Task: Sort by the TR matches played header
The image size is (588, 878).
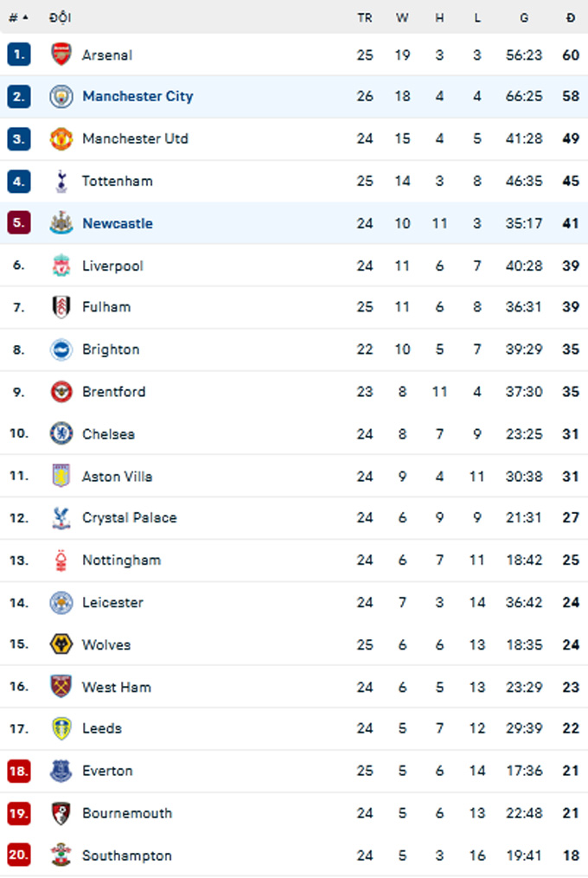Action: pyautogui.click(x=365, y=18)
